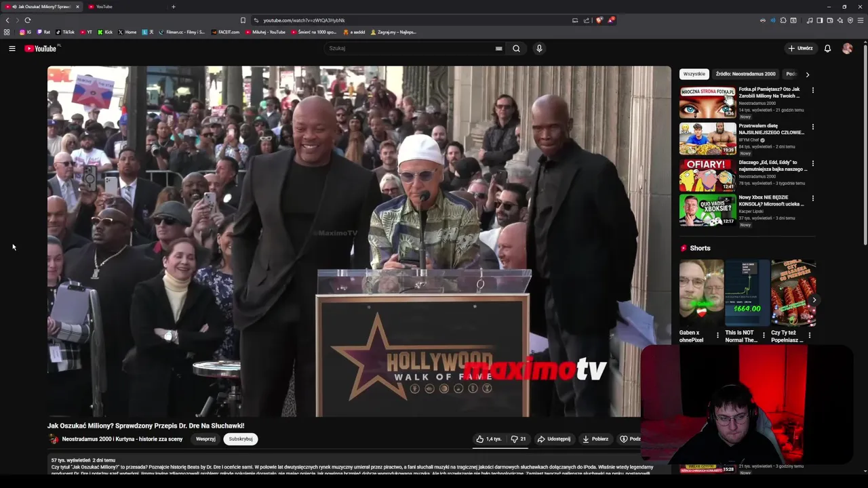This screenshot has height=488, width=868.
Task: Open a new browser tab
Action: click(x=173, y=7)
